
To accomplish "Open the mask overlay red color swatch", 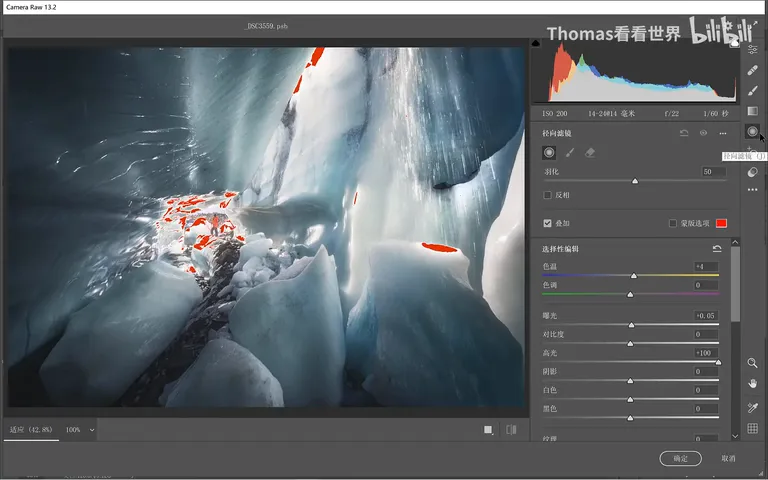I will click(x=721, y=223).
